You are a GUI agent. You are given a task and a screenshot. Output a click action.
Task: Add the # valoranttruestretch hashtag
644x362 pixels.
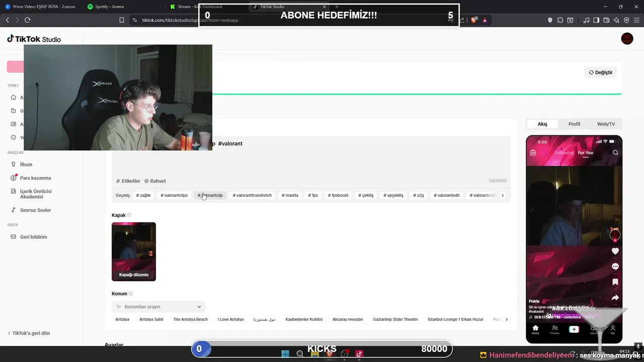click(252, 195)
